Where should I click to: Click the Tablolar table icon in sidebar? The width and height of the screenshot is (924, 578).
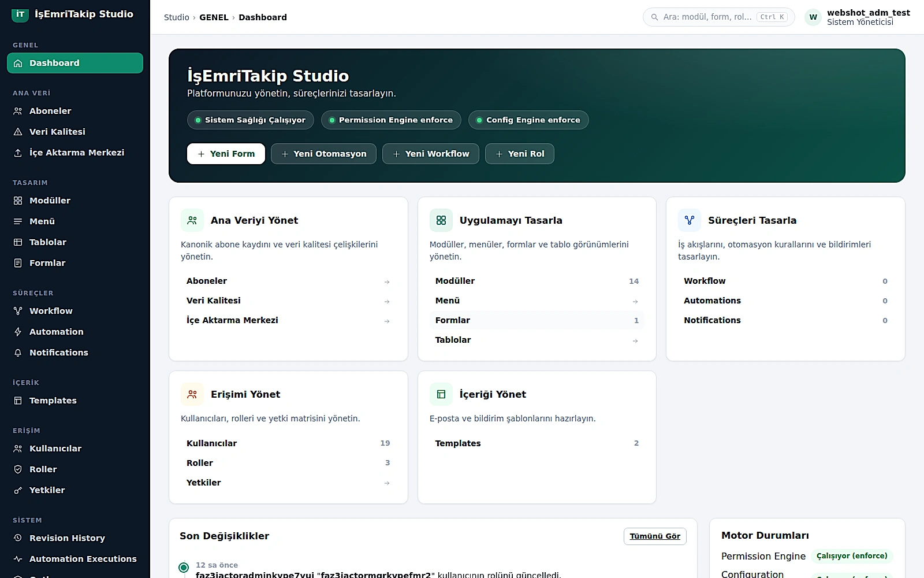pos(18,242)
